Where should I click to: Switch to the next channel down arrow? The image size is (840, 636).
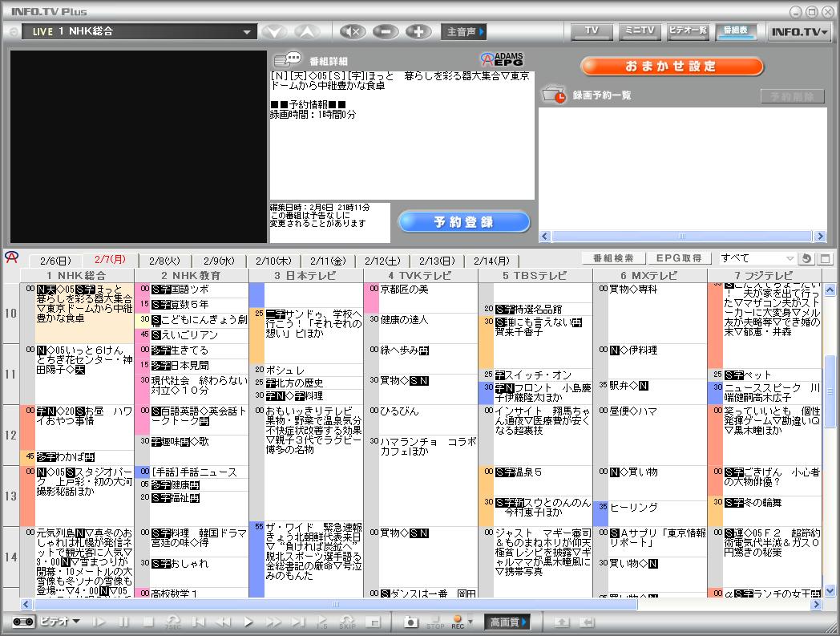point(275,31)
